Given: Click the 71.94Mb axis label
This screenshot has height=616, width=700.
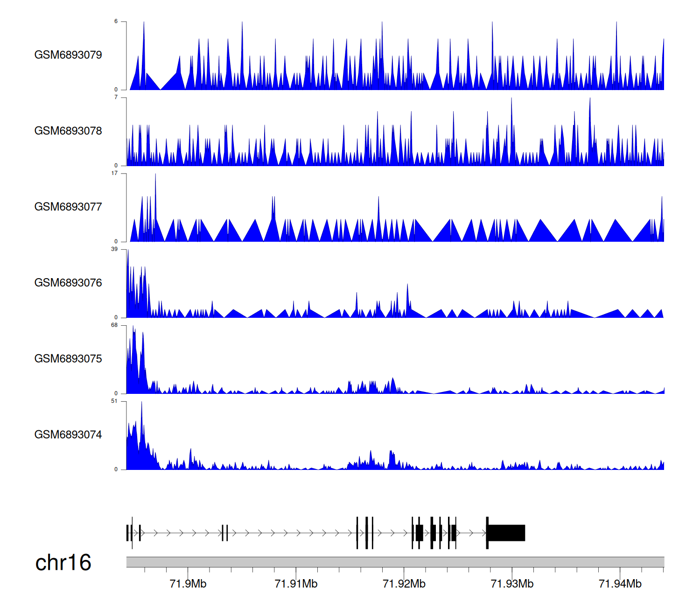Looking at the screenshot, I should click(620, 584).
